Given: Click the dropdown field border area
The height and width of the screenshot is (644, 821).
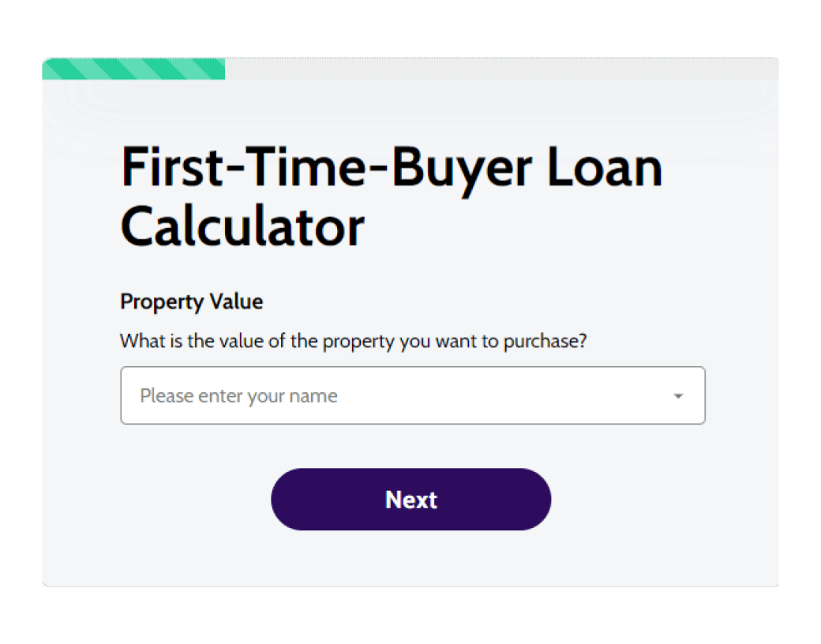Looking at the screenshot, I should (410, 368).
